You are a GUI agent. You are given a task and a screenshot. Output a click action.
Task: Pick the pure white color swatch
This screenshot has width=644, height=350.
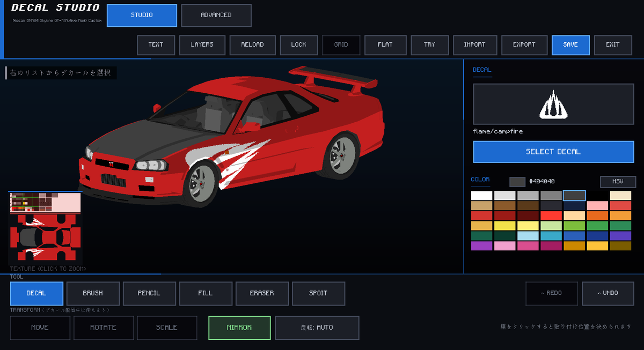481,196
